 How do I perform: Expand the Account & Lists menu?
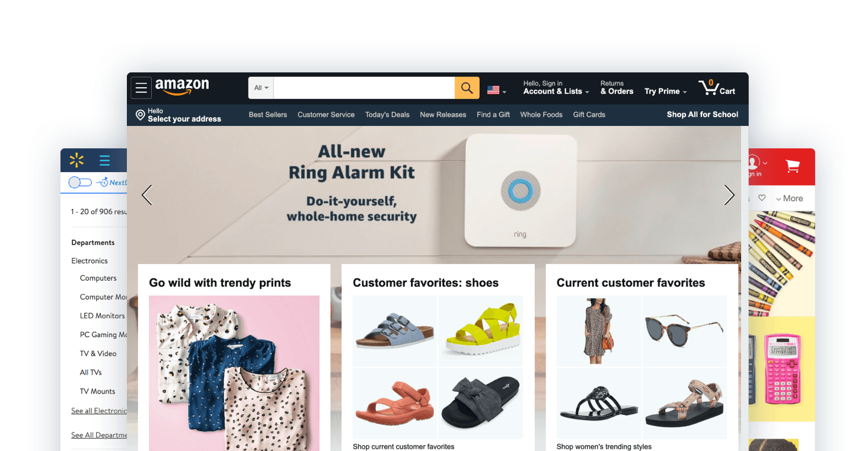(x=556, y=88)
